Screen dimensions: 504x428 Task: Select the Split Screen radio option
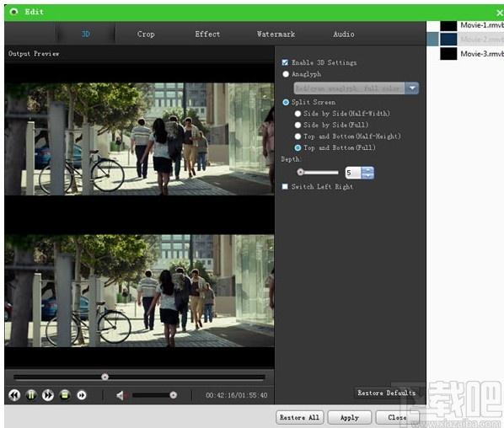(x=286, y=102)
